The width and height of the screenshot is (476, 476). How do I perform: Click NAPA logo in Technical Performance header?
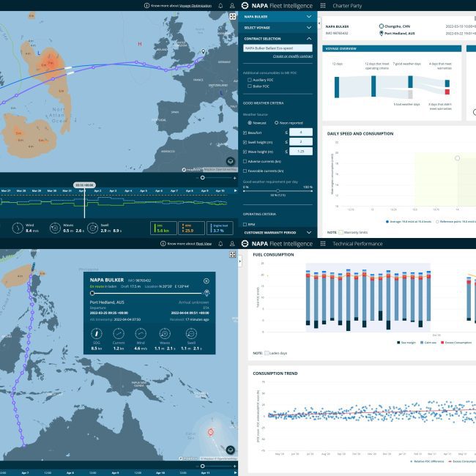click(245, 243)
